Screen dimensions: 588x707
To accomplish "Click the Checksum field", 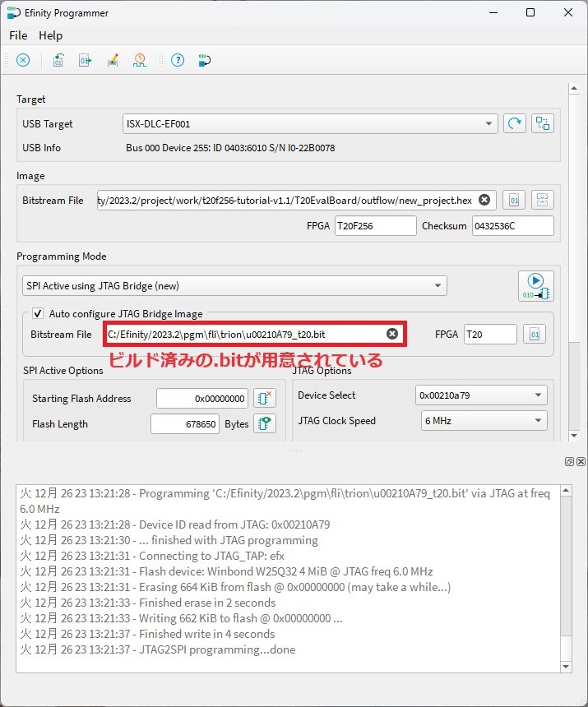I will (x=512, y=226).
